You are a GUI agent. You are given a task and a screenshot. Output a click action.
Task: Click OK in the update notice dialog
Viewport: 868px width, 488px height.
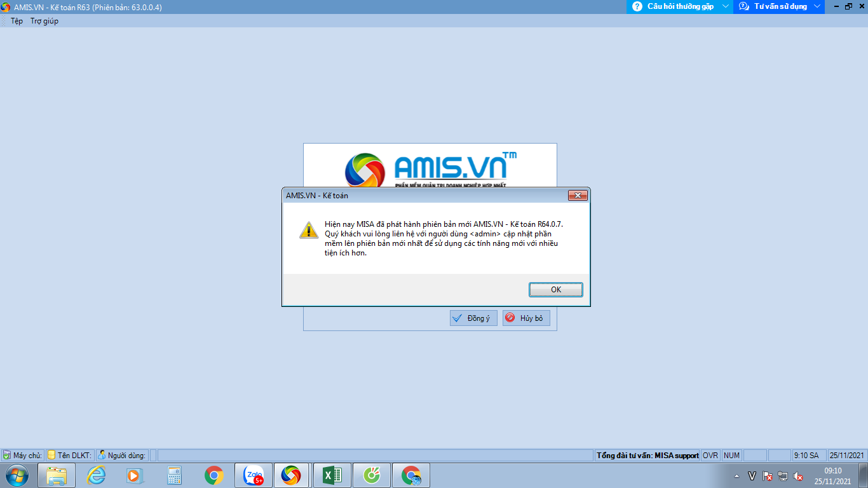click(x=555, y=289)
